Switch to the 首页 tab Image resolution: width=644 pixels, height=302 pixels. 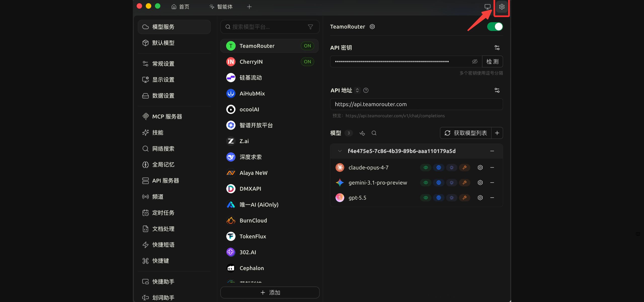point(180,7)
